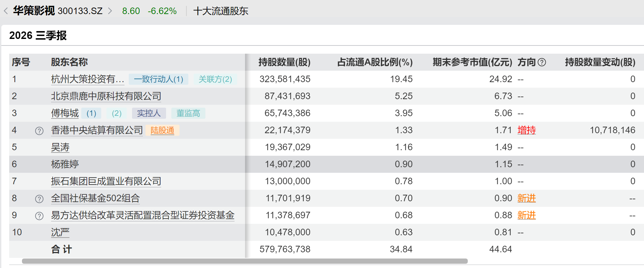Click 陆股通 tag

[x=162, y=130]
